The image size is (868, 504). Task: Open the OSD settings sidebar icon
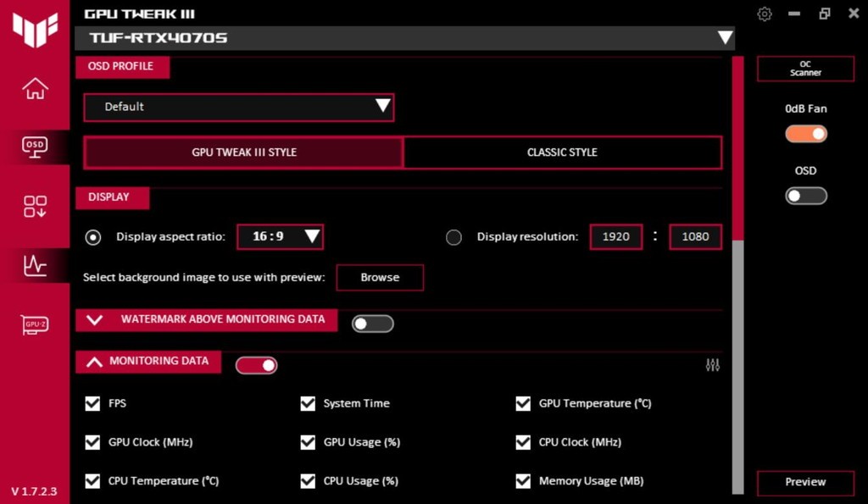(x=35, y=147)
